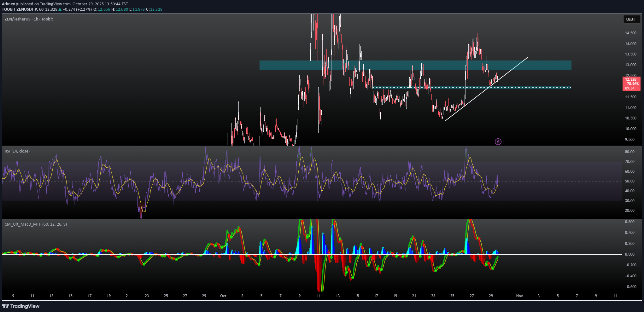
Task: Click the 0.000 level on MACD scale
Action: pos(629,254)
